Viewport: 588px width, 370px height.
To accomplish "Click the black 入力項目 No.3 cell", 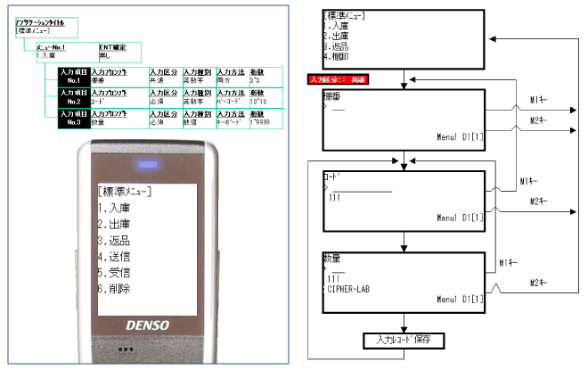I will coord(72,119).
